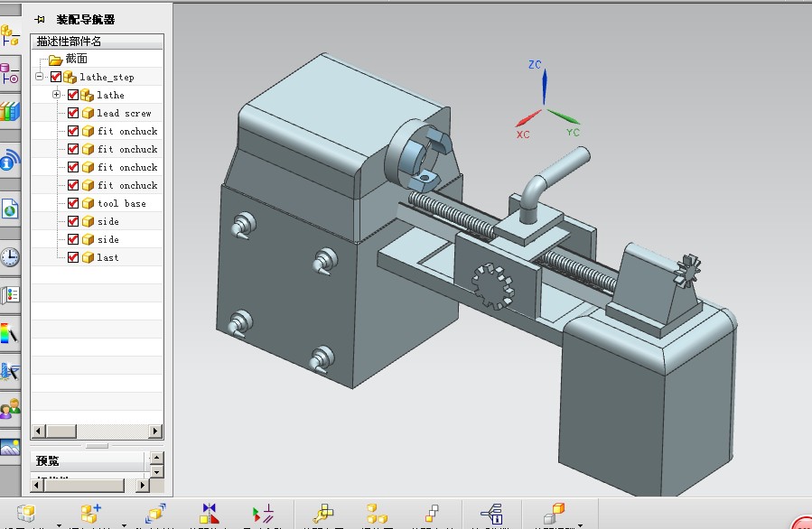The width and height of the screenshot is (812, 529).
Task: Click the tool base part cube icon
Action: coord(88,203)
